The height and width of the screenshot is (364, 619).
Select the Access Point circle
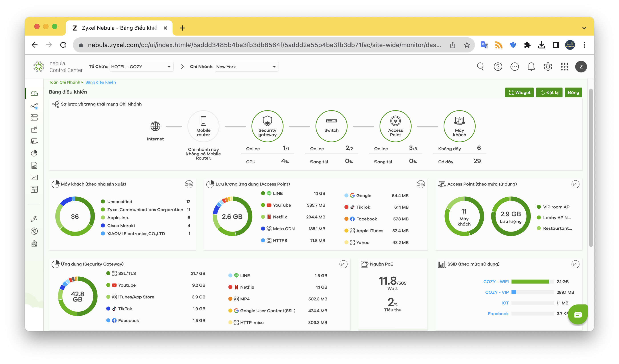396,126
